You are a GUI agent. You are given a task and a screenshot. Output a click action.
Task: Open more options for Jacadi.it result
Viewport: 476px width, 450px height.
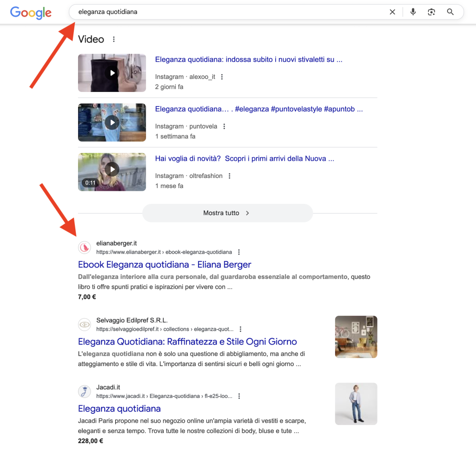239,396
